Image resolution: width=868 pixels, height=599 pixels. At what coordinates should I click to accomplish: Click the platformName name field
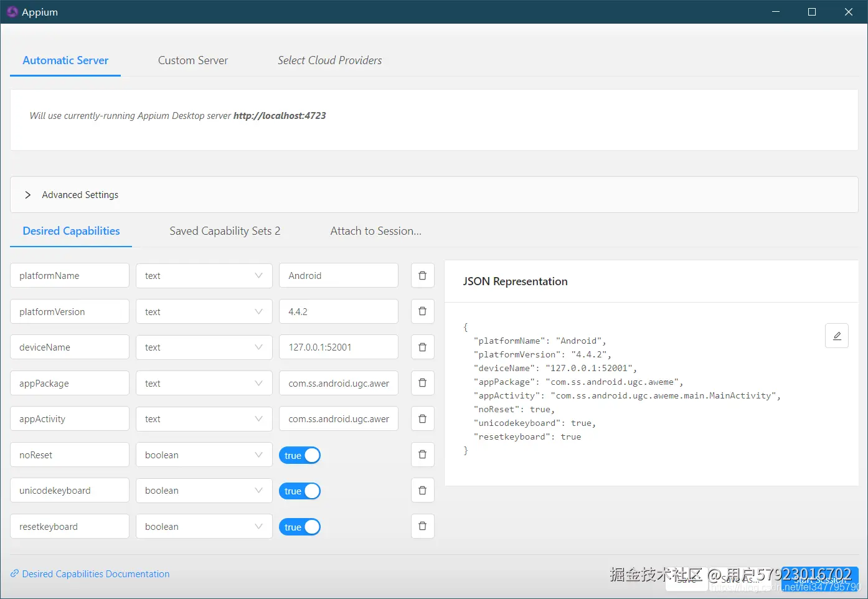70,275
